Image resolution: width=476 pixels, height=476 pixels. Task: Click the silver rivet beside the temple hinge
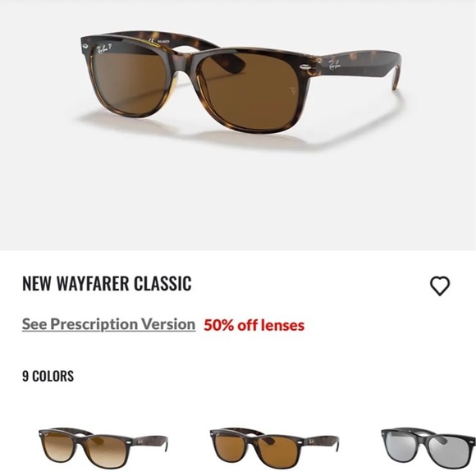point(304,66)
